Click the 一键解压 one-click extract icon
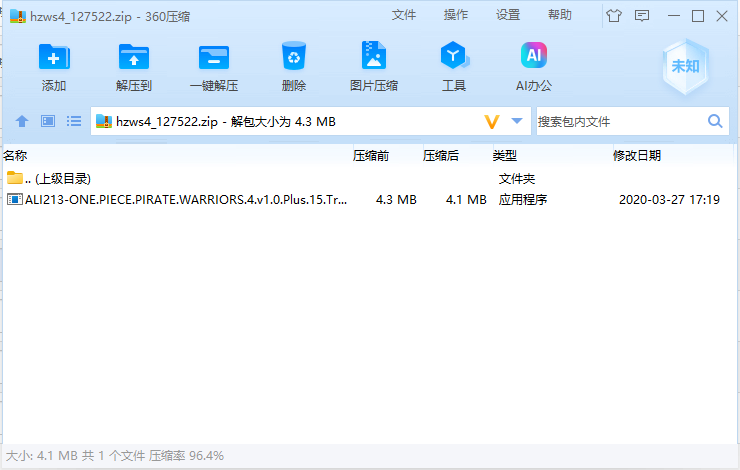The height and width of the screenshot is (470, 740). coord(214,58)
